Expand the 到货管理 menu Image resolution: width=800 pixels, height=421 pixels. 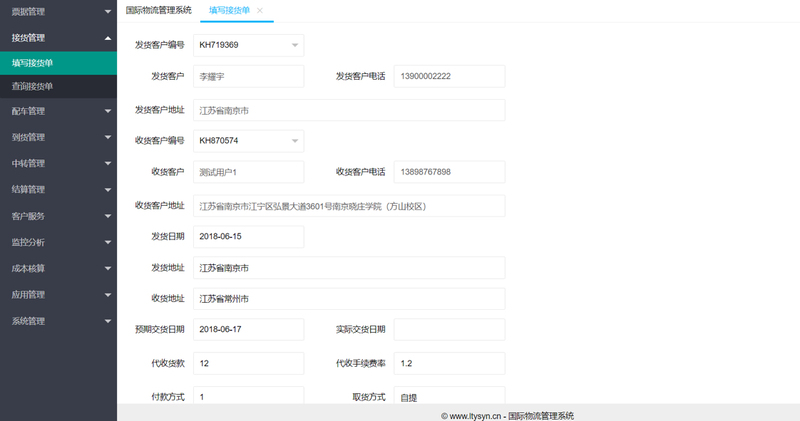58,137
